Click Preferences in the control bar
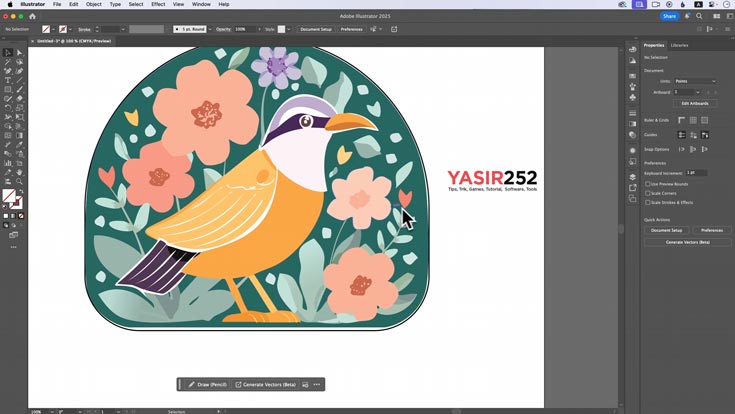 [x=352, y=29]
